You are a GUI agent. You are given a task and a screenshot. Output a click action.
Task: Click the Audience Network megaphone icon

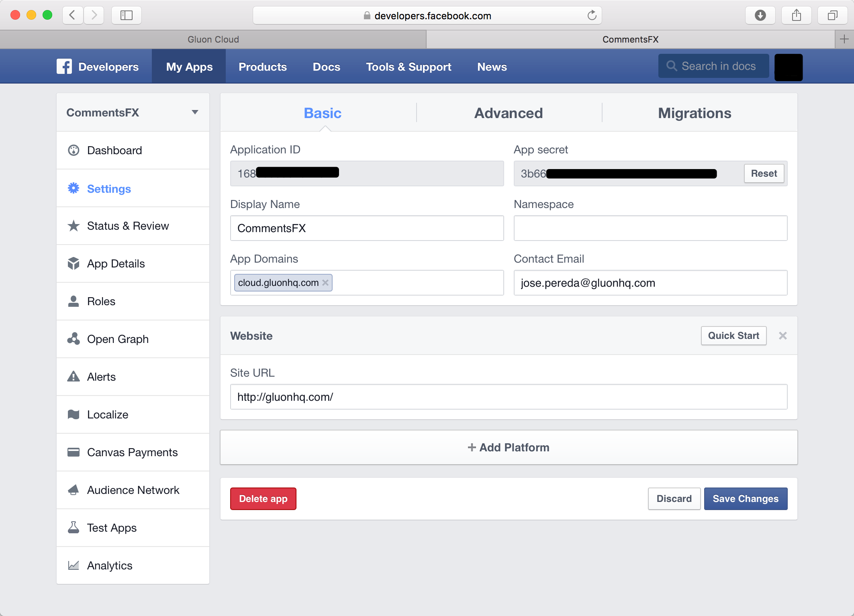tap(74, 490)
